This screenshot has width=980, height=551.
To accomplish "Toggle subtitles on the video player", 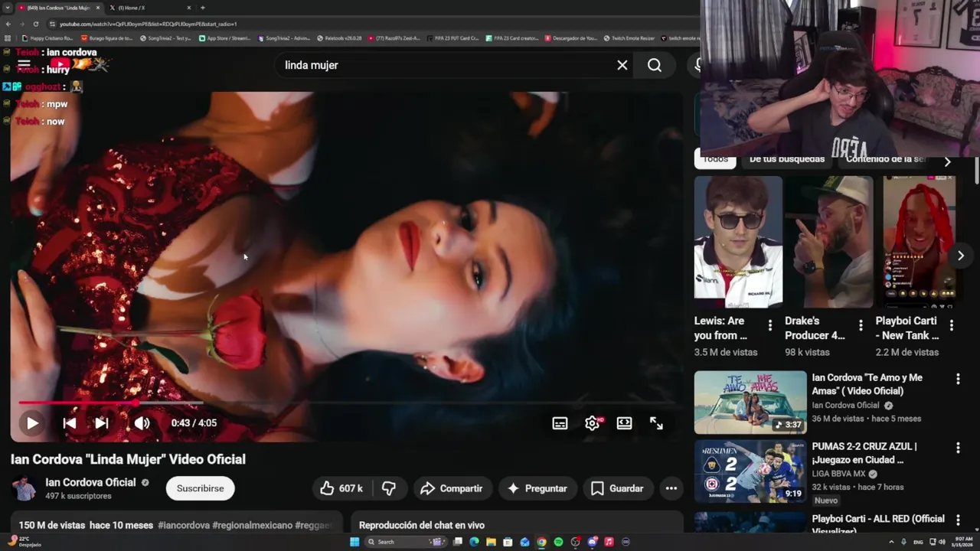I will click(x=560, y=423).
